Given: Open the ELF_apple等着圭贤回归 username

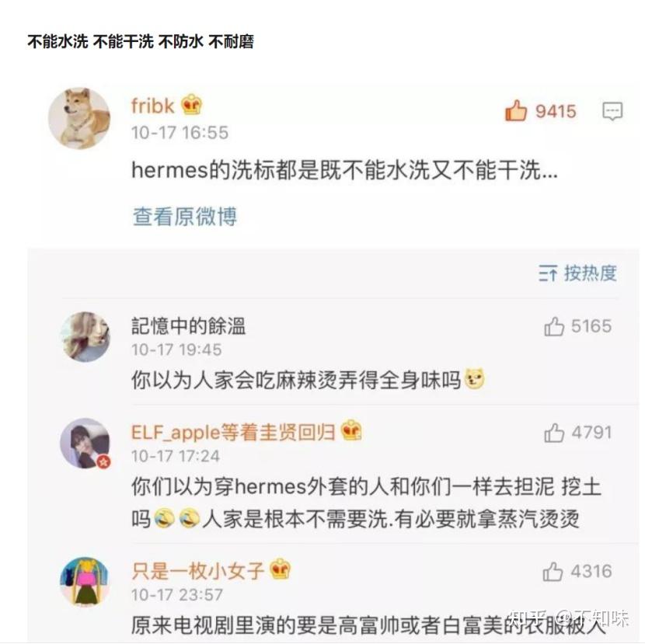Looking at the screenshot, I should pos(233,433).
